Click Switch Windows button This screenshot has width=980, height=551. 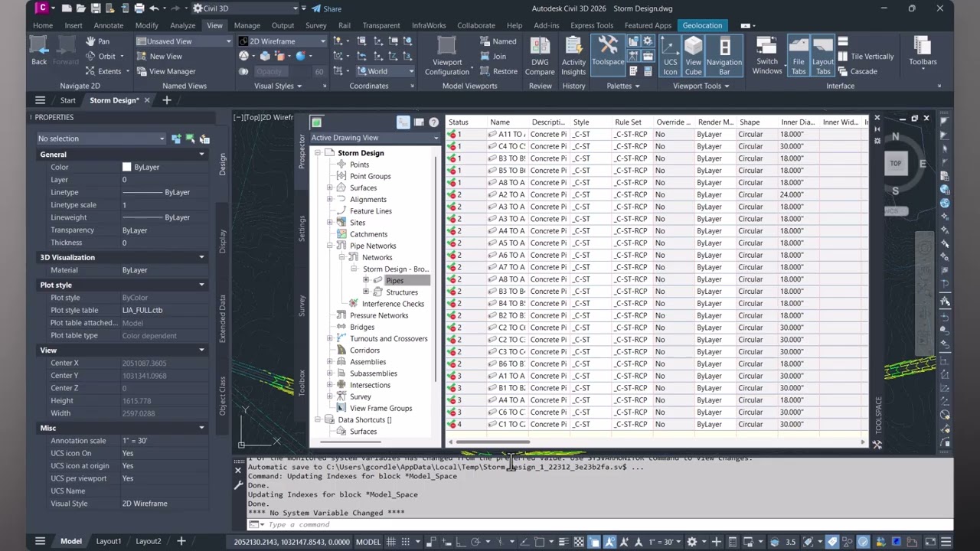click(x=766, y=56)
